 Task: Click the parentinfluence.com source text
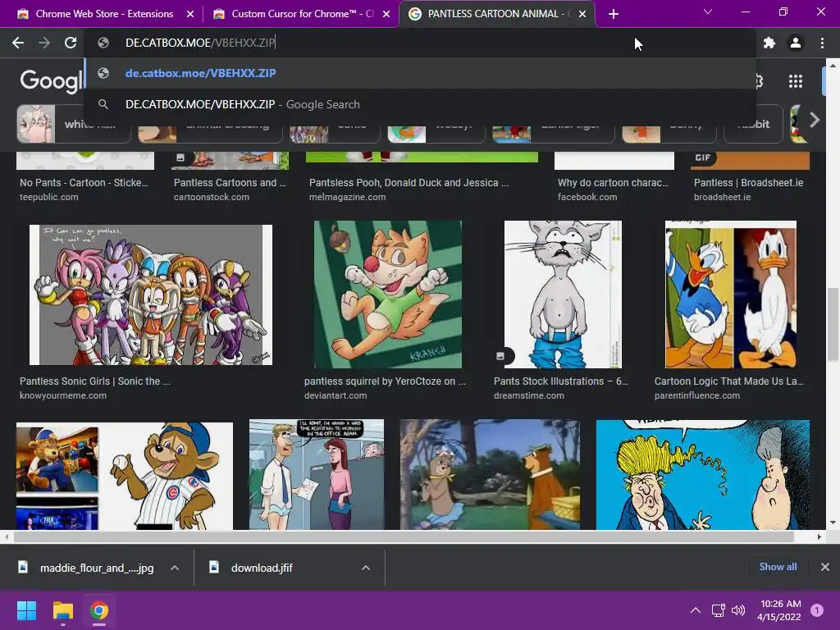coord(697,396)
